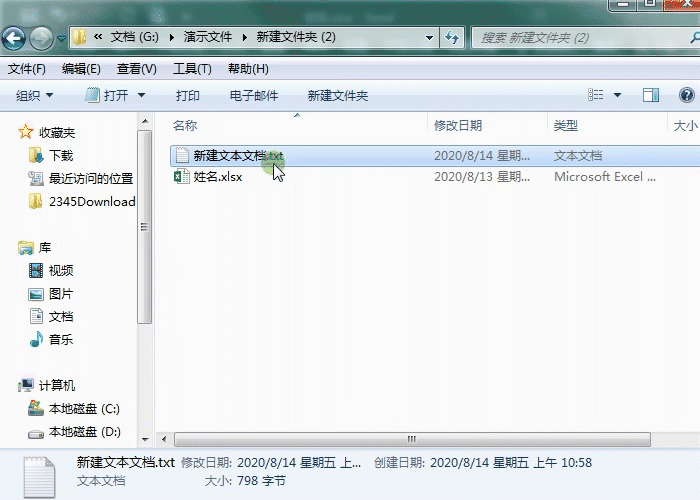This screenshot has width=700, height=500.
Task: Select the 新建文件夹 (2) breadcrumb
Action: coord(296,37)
